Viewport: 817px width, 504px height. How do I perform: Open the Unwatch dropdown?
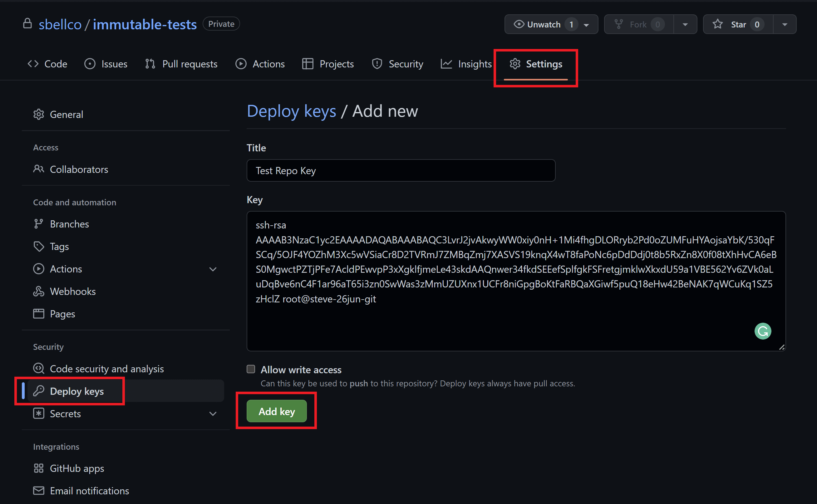click(x=551, y=24)
